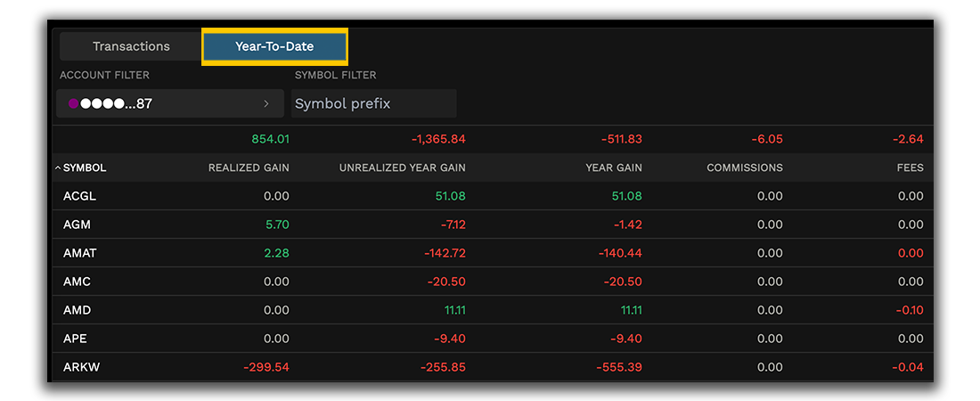Click the sort caret beside Symbol
This screenshot has width=980, height=401.
coord(58,168)
